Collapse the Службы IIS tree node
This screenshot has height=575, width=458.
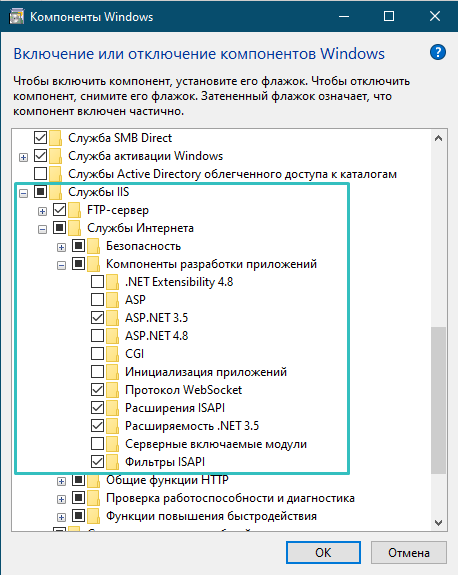click(x=23, y=193)
